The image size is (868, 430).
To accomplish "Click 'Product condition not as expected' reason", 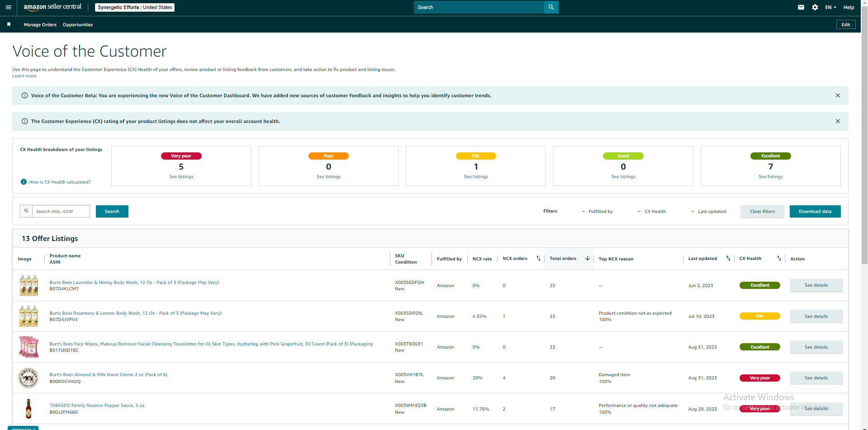I will coord(635,313).
